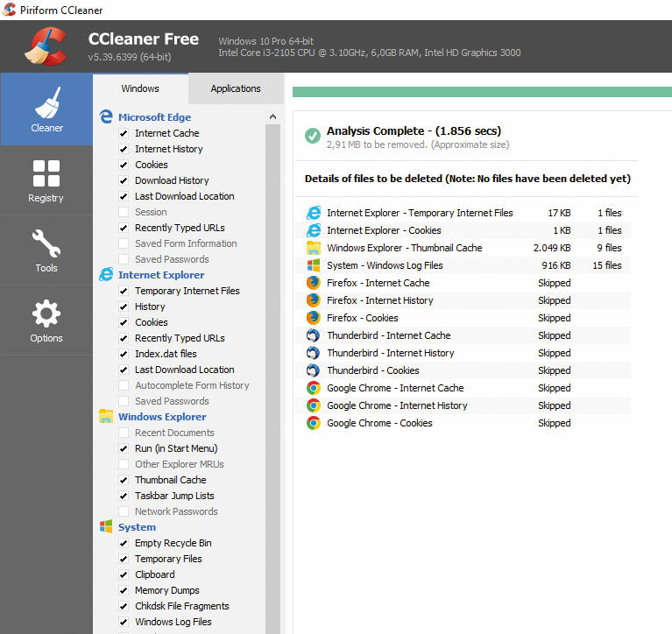Enable Network Passwords checkbox

click(124, 511)
